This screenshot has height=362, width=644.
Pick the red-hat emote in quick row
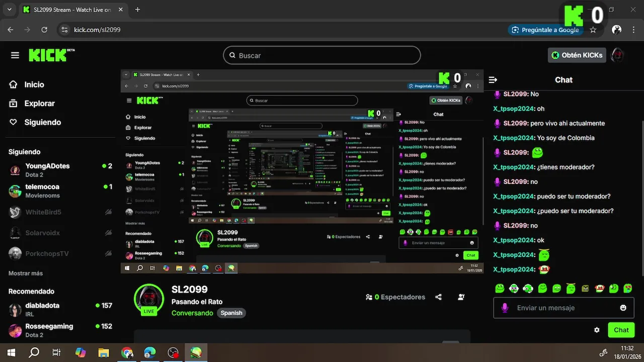pos(599,288)
